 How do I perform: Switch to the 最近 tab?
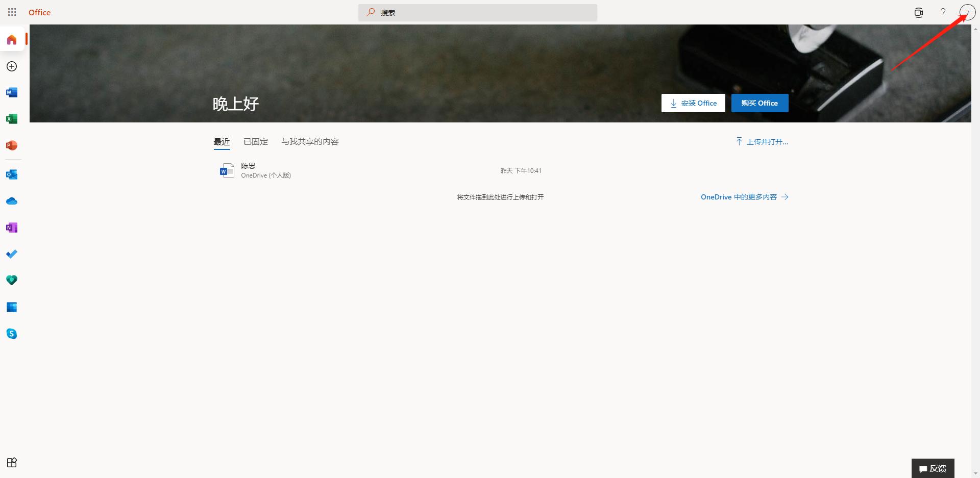[x=222, y=142]
